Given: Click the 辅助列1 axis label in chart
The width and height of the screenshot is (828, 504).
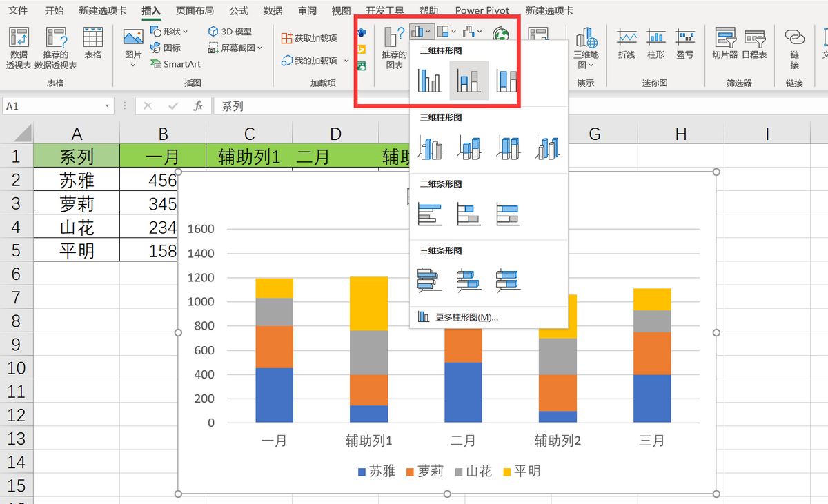Looking at the screenshot, I should tap(369, 440).
